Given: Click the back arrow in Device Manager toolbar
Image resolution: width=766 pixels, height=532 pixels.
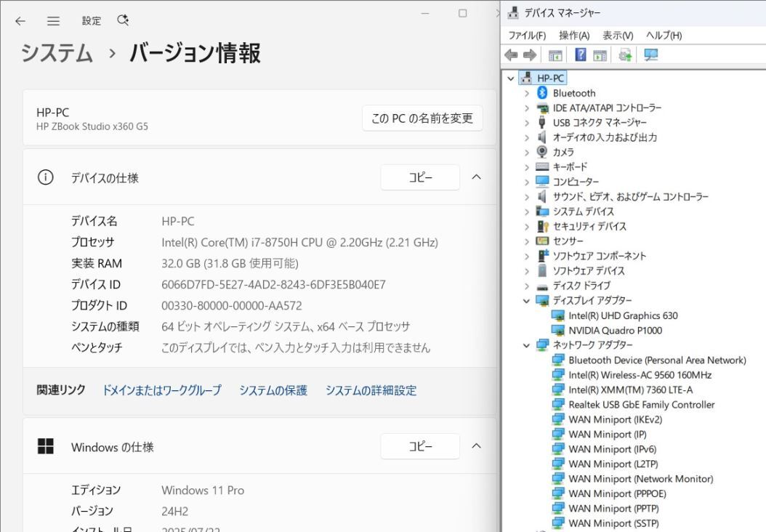Looking at the screenshot, I should pos(509,54).
